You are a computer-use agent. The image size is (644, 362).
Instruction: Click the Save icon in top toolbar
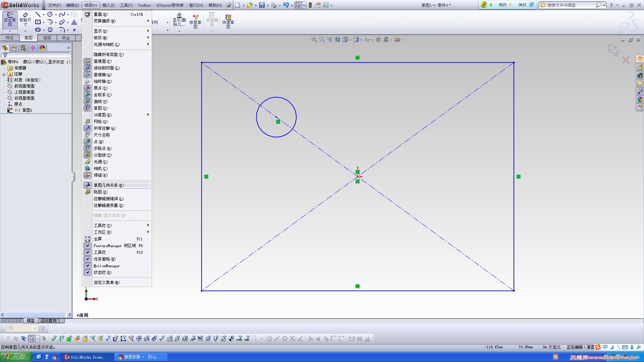pyautogui.click(x=262, y=5)
